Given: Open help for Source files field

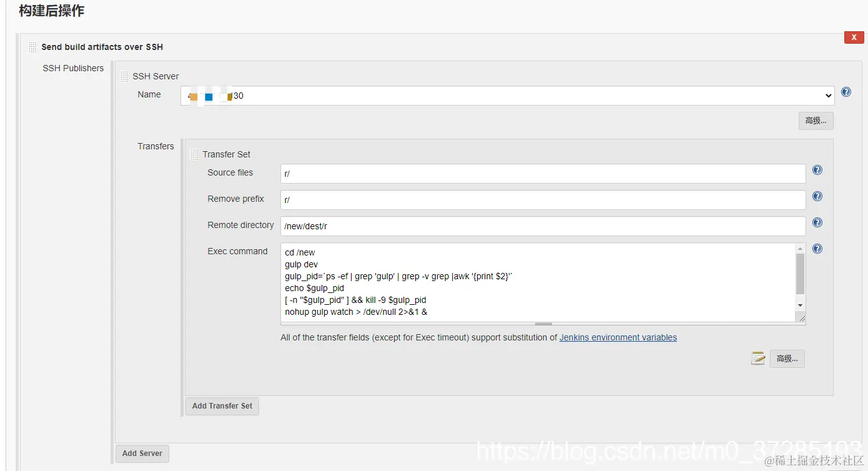Looking at the screenshot, I should [817, 170].
